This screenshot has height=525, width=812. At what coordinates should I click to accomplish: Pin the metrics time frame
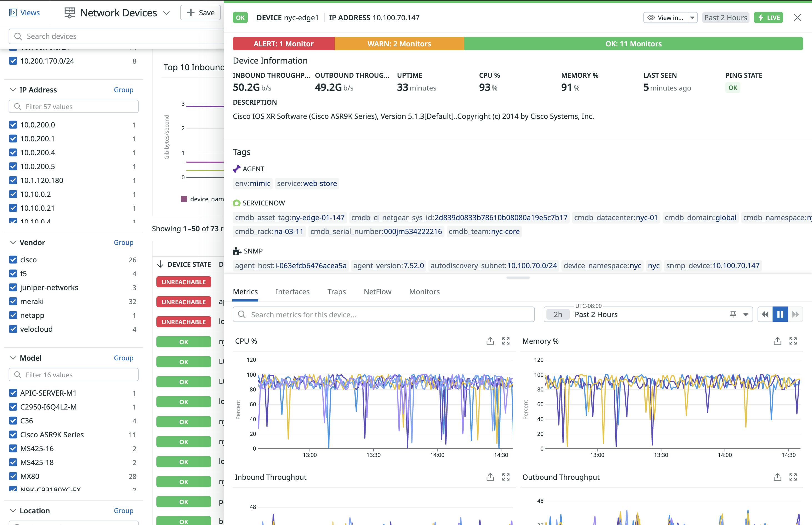coord(733,314)
